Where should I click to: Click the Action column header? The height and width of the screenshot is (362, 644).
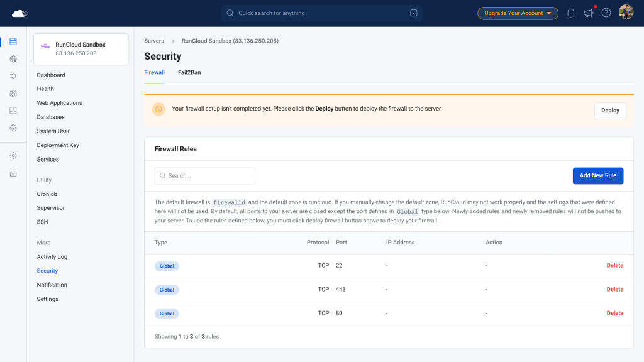pyautogui.click(x=494, y=243)
